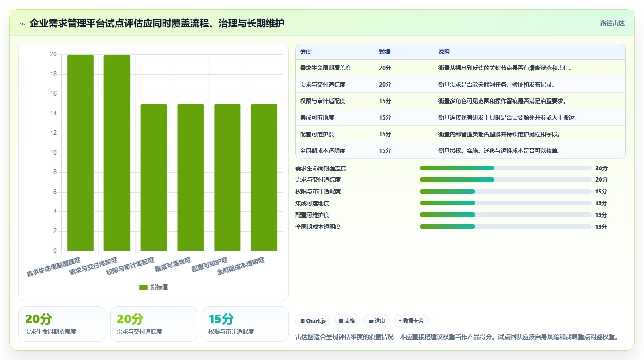
Task: Click 需求与交付追踪度 in the table's second row
Action: (323, 85)
